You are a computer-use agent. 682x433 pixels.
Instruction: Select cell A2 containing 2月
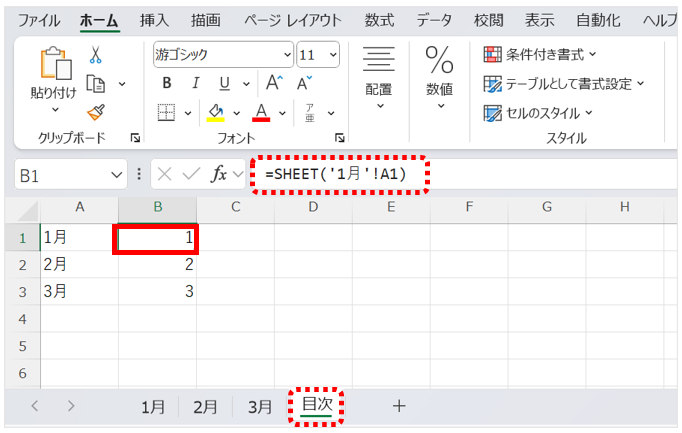(79, 264)
